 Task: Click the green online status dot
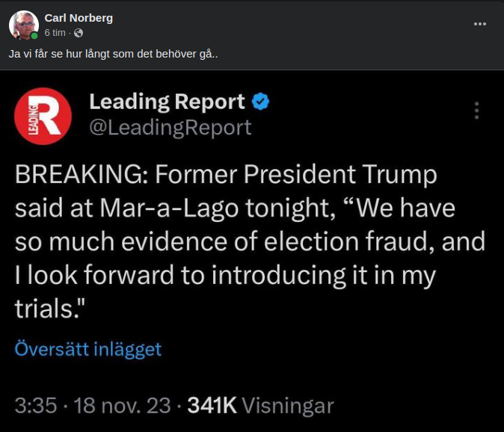[34, 35]
